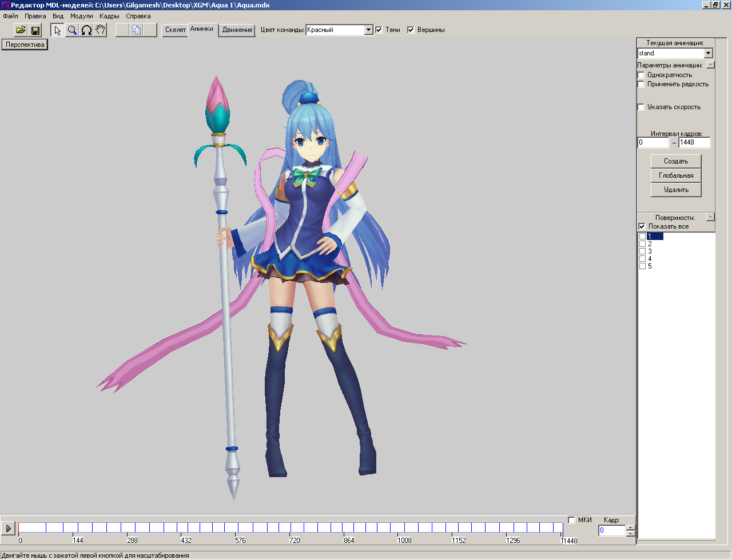Open the Вид menu

point(58,16)
